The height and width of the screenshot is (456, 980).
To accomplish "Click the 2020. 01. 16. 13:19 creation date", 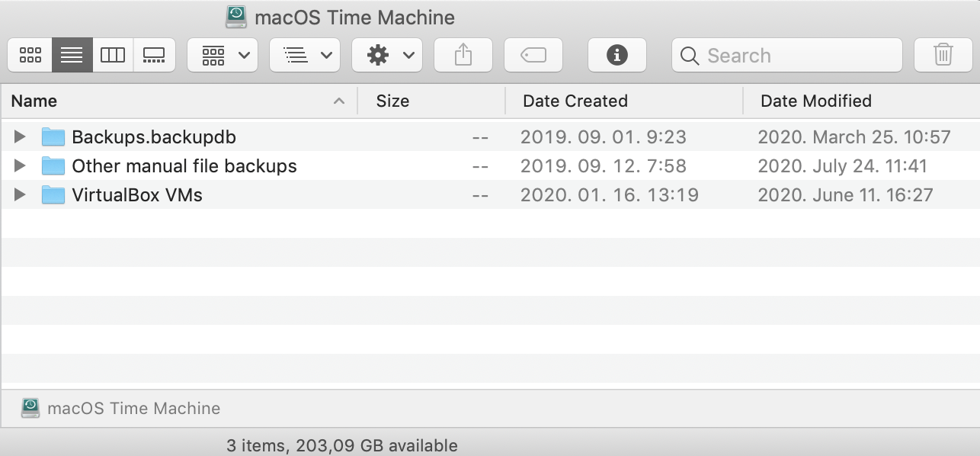I will click(610, 195).
